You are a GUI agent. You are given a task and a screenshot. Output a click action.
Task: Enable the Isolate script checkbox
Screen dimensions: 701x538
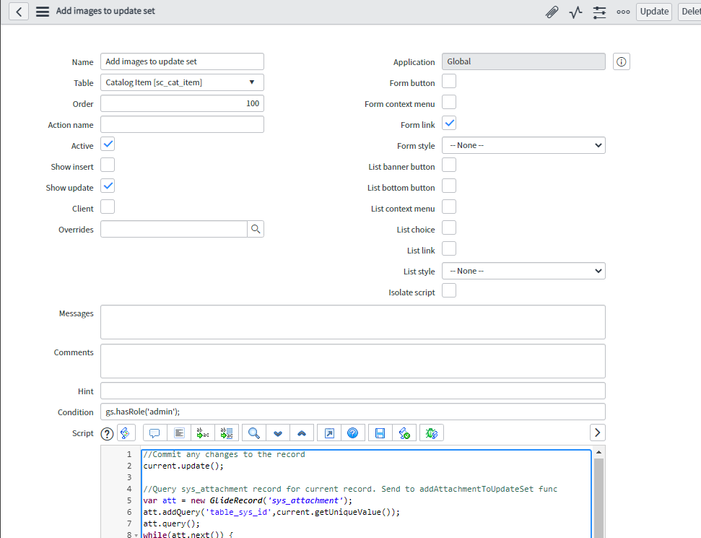pyautogui.click(x=449, y=291)
